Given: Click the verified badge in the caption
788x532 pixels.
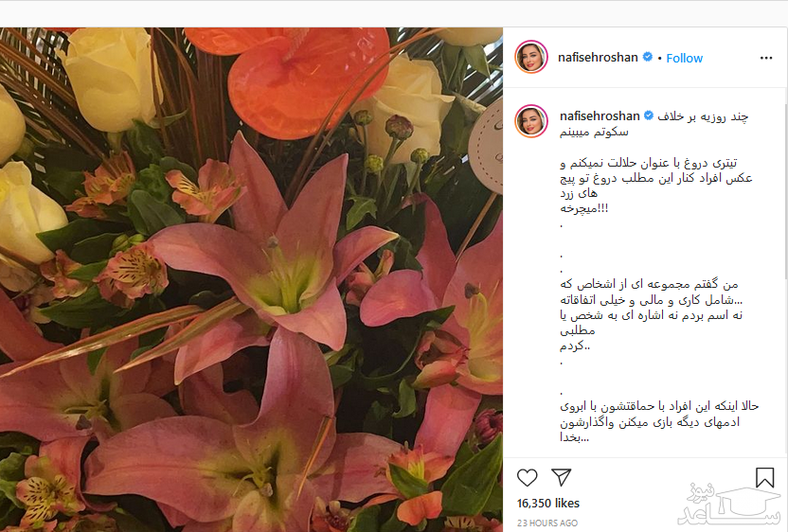Looking at the screenshot, I should (x=649, y=115).
